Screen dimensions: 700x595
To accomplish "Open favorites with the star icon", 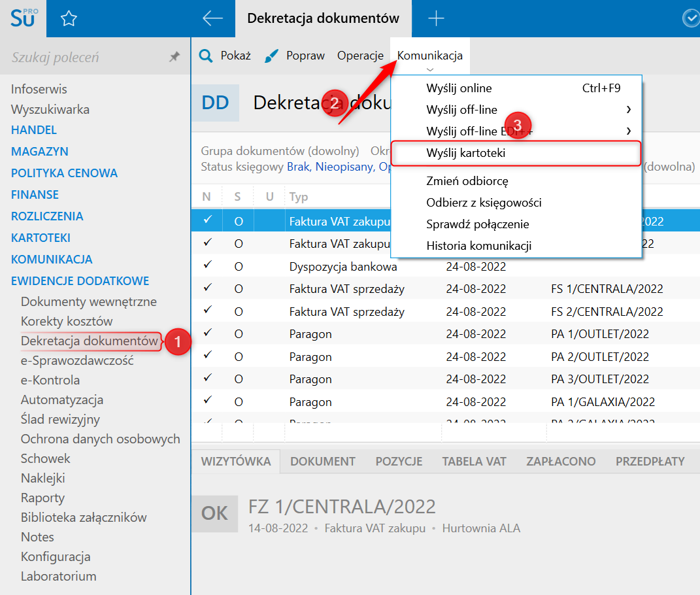I will coord(69,19).
